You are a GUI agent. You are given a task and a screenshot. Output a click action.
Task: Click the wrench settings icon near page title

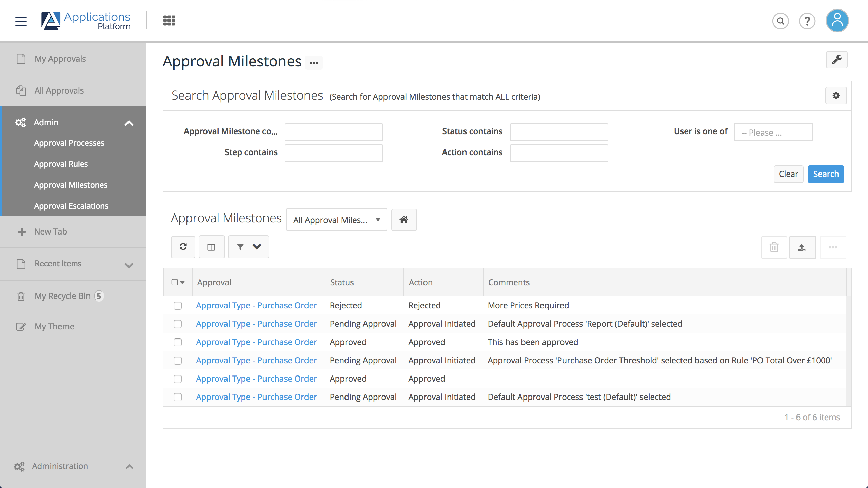837,60
